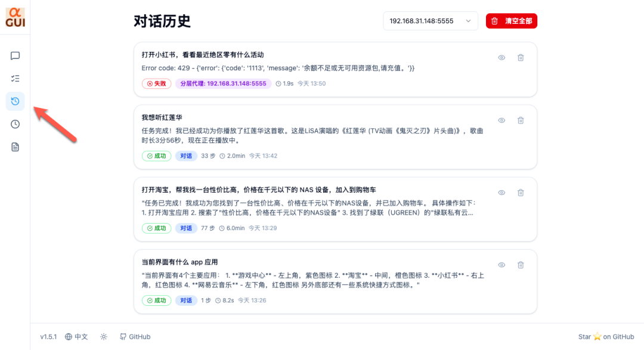Open the 192.168.31.148:5555 device dropdown
This screenshot has height=350, width=644.
431,20
